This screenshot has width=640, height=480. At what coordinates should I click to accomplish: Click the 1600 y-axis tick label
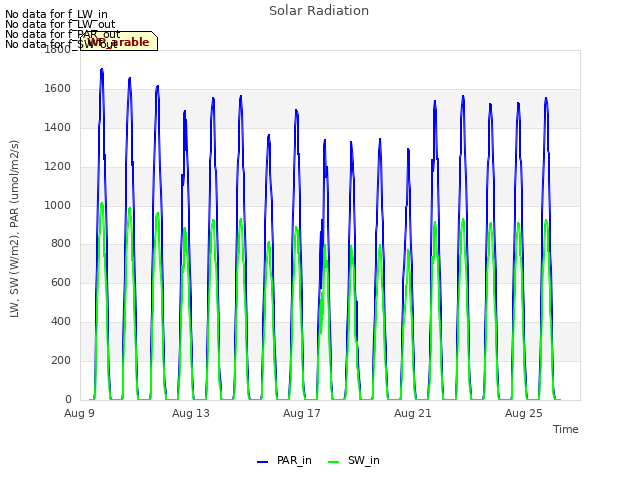click(x=58, y=89)
